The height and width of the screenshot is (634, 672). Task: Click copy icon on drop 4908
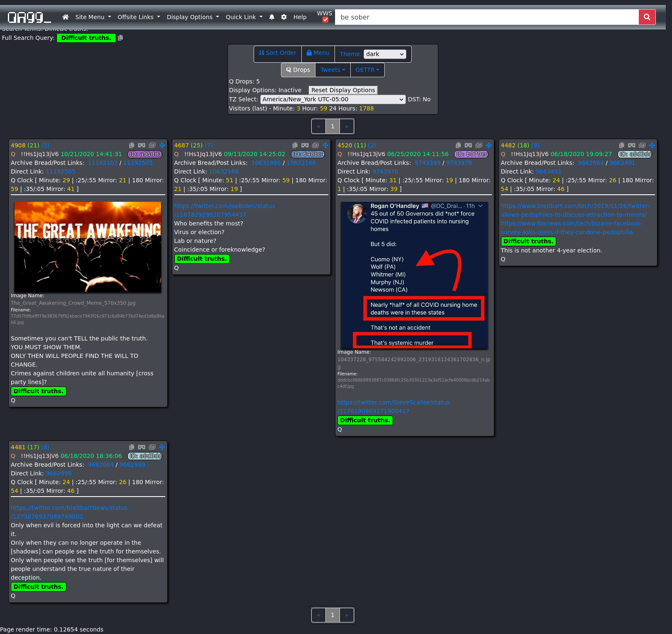coord(132,145)
